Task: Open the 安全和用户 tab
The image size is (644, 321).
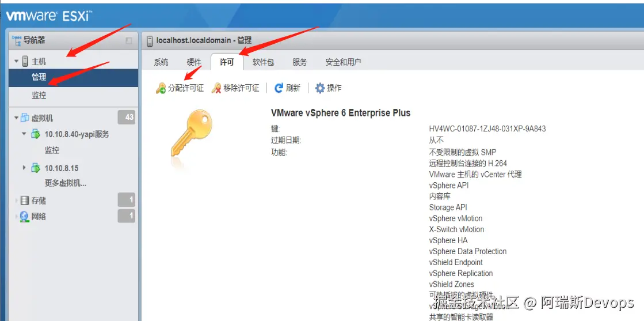Action: tap(344, 62)
